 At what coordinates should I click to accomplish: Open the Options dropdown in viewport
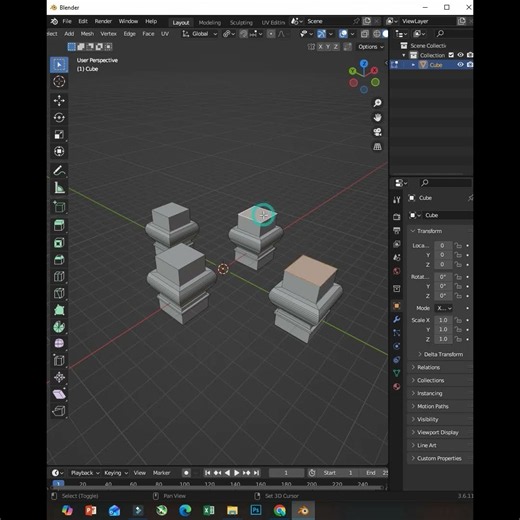pyautogui.click(x=371, y=47)
